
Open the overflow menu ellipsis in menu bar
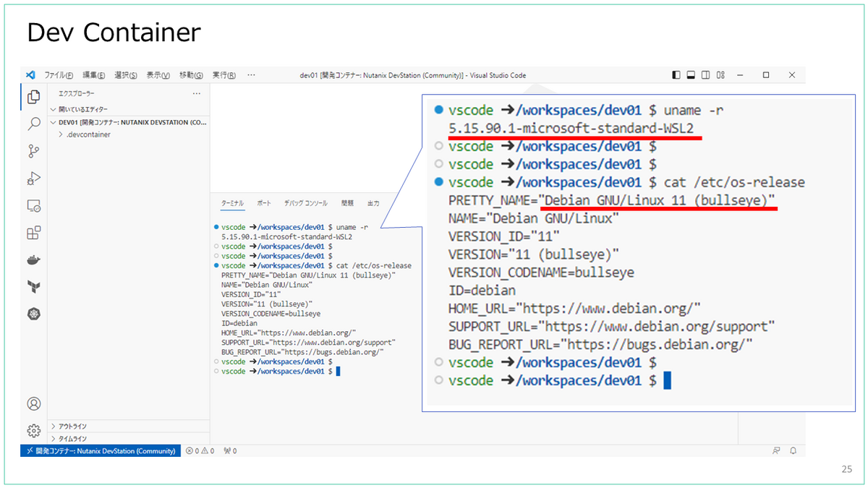click(251, 75)
